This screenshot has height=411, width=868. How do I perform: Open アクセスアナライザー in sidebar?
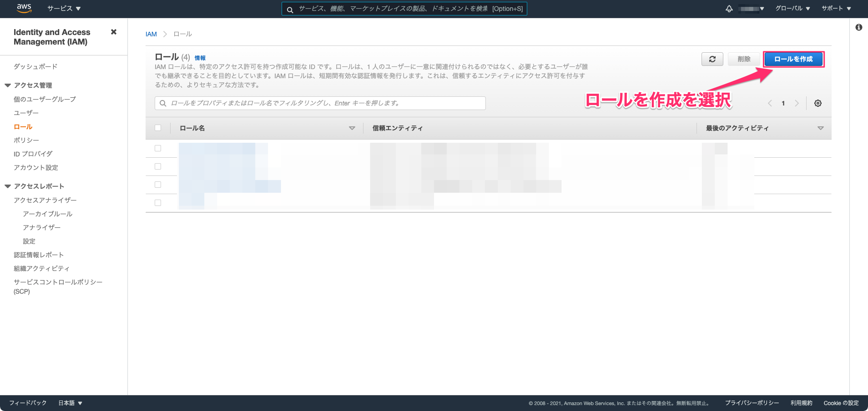tap(45, 200)
